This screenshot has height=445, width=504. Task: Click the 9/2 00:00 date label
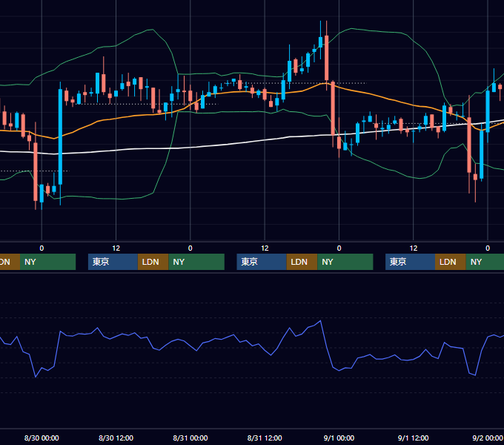(487, 438)
